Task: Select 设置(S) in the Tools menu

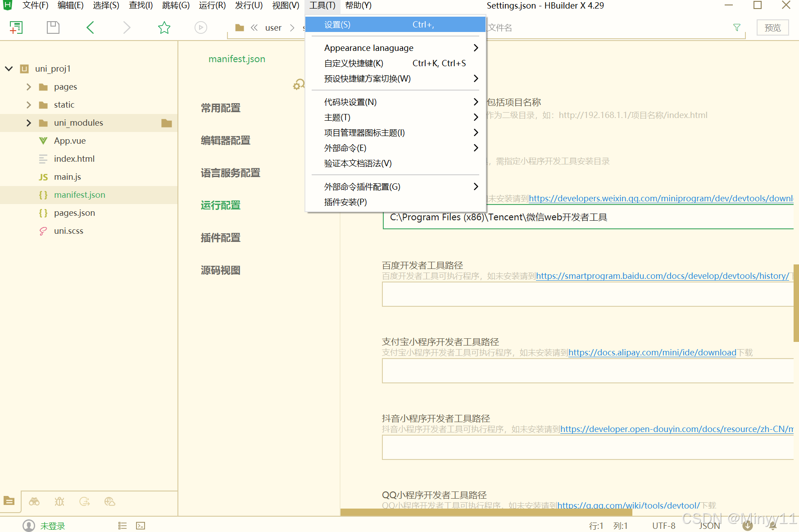Action: click(x=395, y=25)
